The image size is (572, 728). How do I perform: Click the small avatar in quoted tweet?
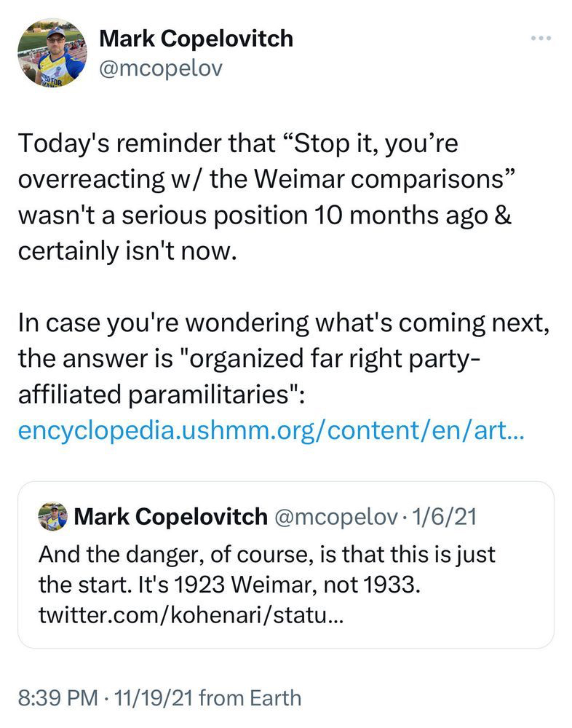[x=52, y=516]
